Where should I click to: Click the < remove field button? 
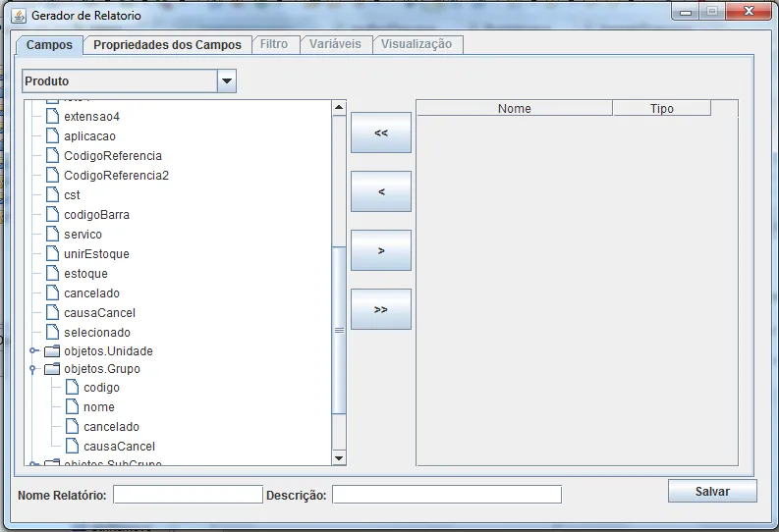[x=381, y=191]
